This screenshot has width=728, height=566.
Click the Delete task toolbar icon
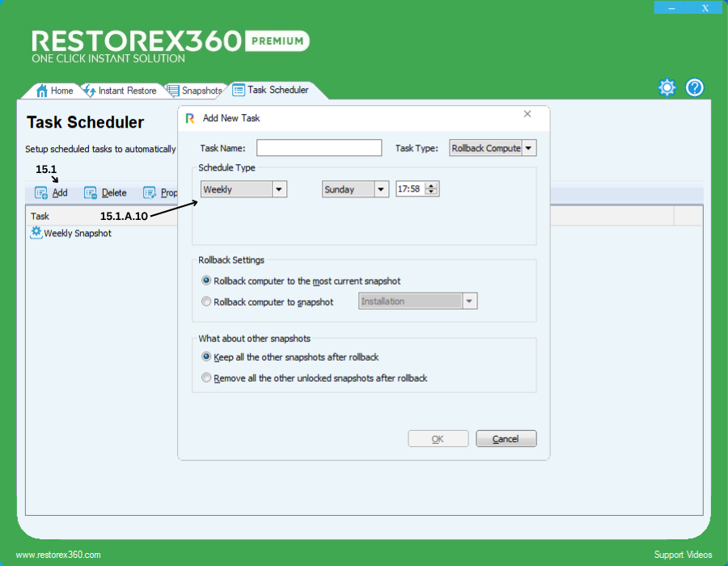tap(91, 193)
